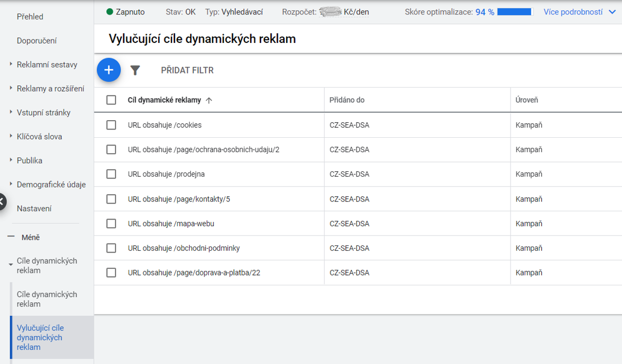Click the sort arrow beside Cíl dynamické reklamy
Viewport: 622px width, 364px height.
[x=209, y=100]
